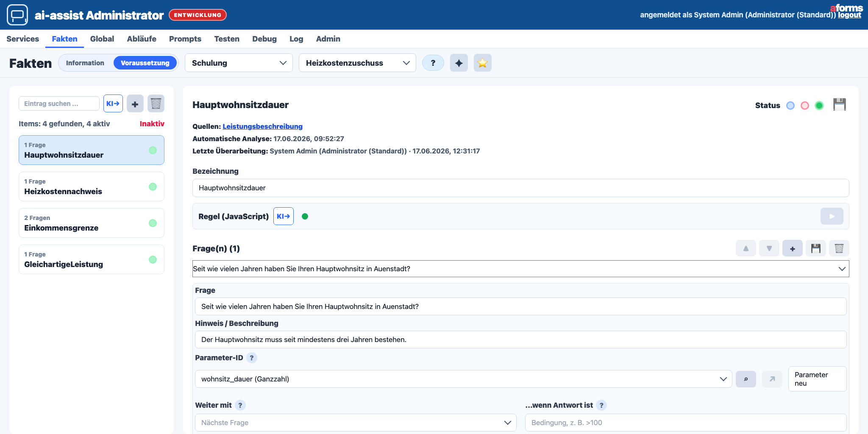Open the wohnsitz_dauer (Ganzzahl) parameter dropdown
Viewport: 868px width, 434px height.
pyautogui.click(x=463, y=379)
